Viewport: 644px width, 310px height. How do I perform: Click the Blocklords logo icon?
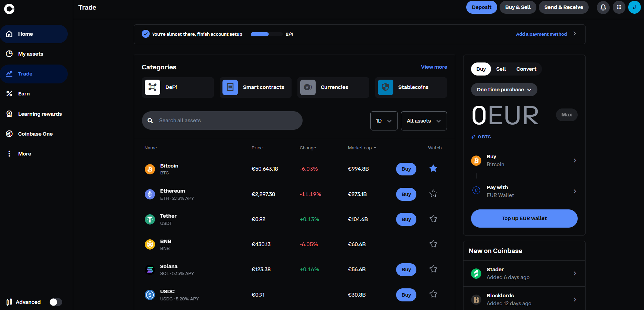click(476, 300)
